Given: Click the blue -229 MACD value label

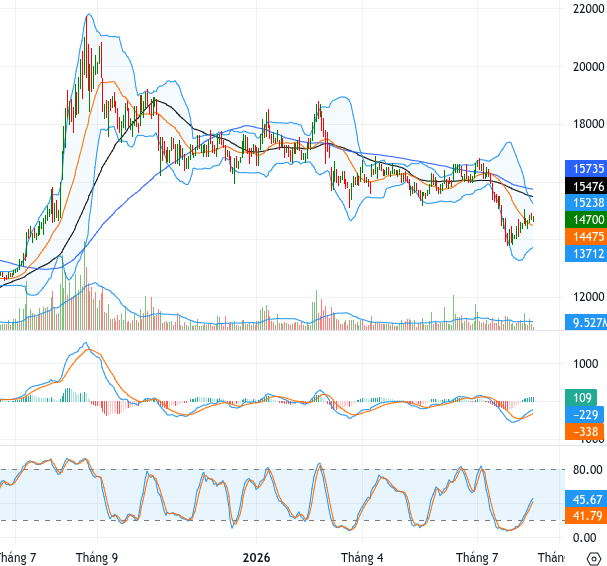Looking at the screenshot, I should pyautogui.click(x=584, y=415).
